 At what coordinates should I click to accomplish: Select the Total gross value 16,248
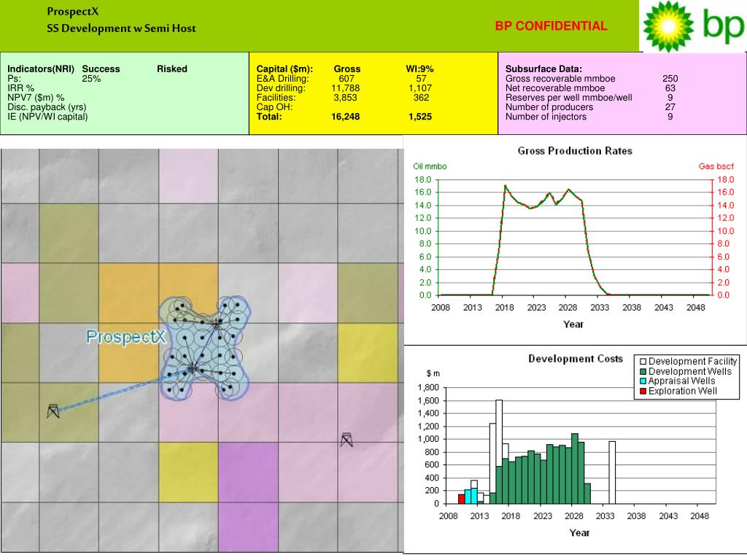pyautogui.click(x=345, y=117)
